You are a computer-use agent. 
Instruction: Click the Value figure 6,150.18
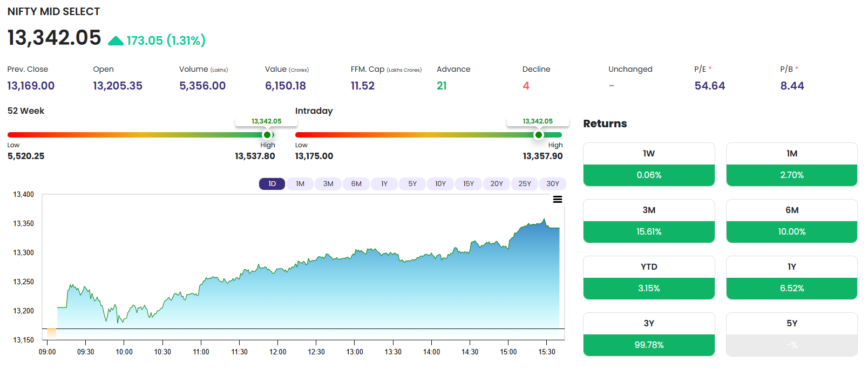(x=286, y=86)
